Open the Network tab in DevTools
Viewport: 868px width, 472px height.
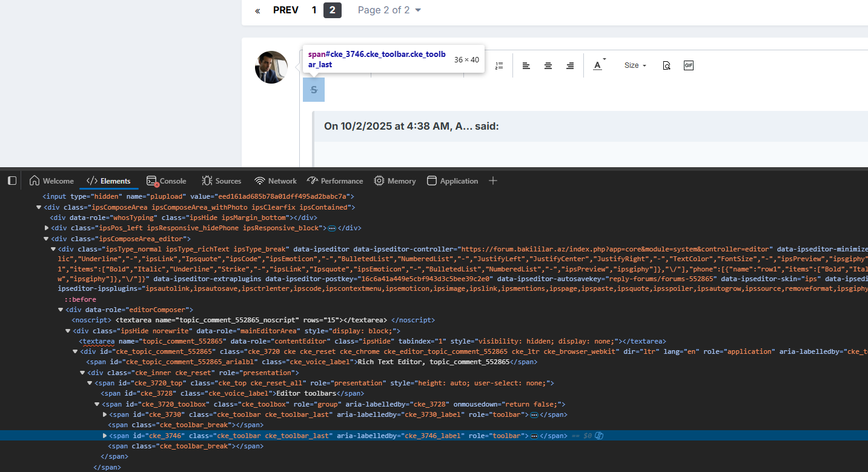click(276, 181)
